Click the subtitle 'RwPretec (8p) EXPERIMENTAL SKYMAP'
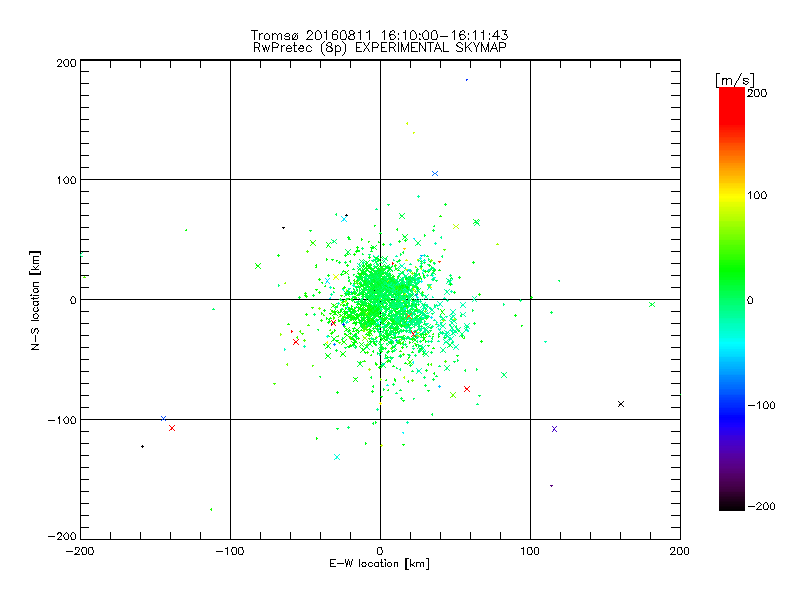Screen dimensions: 800x600 pyautogui.click(x=380, y=47)
